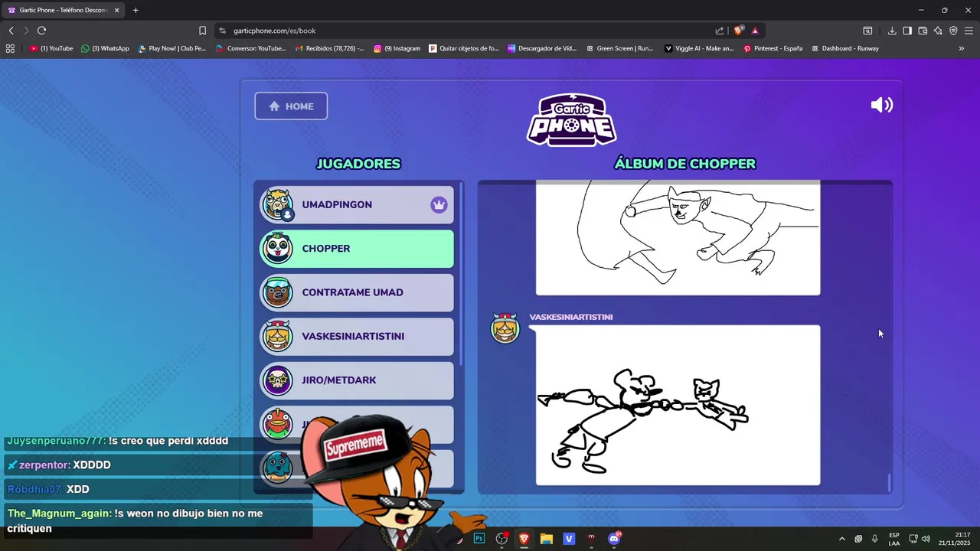
Task: Select player VASKESINIARTISTINI in the list
Action: click(x=357, y=336)
